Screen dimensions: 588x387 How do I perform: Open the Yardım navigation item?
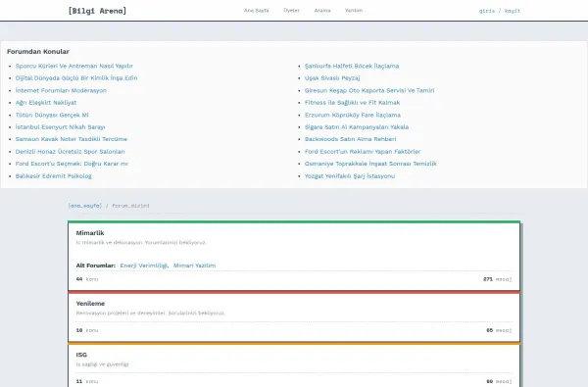click(x=354, y=11)
